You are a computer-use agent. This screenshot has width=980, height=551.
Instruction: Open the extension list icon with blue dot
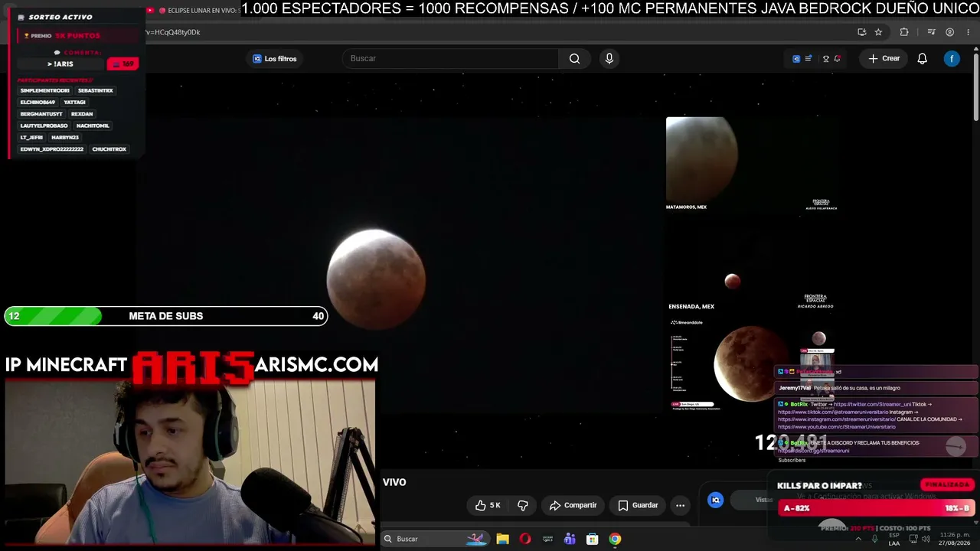coord(808,59)
